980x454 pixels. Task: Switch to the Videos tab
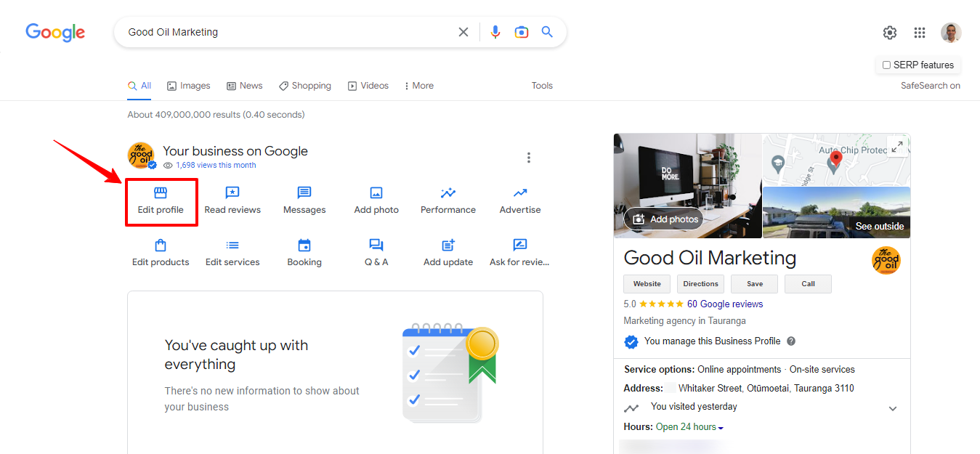click(368, 86)
